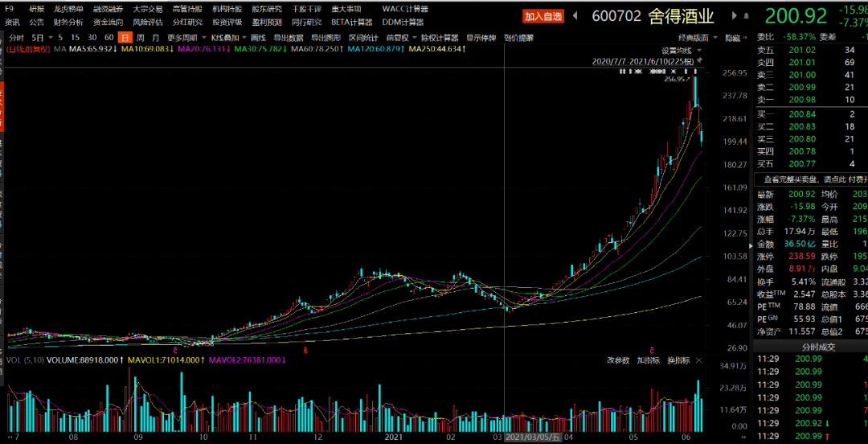Select the 15-minute period

[76, 39]
